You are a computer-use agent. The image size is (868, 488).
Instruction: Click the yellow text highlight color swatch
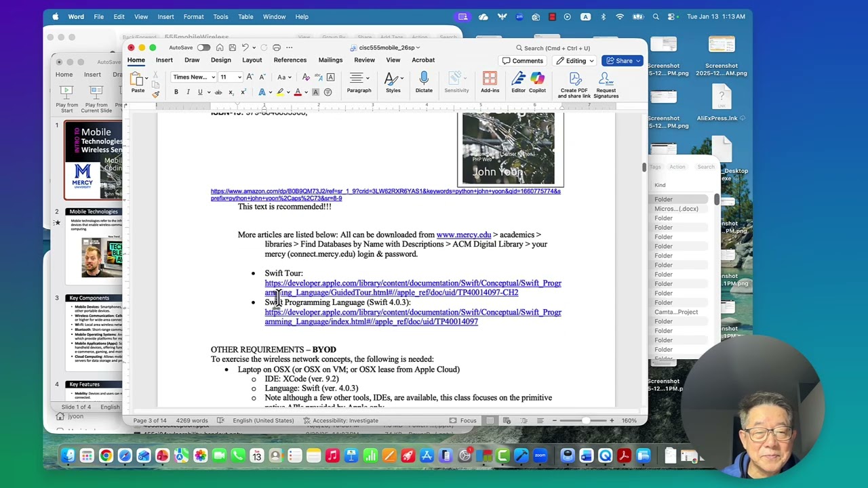[279, 92]
